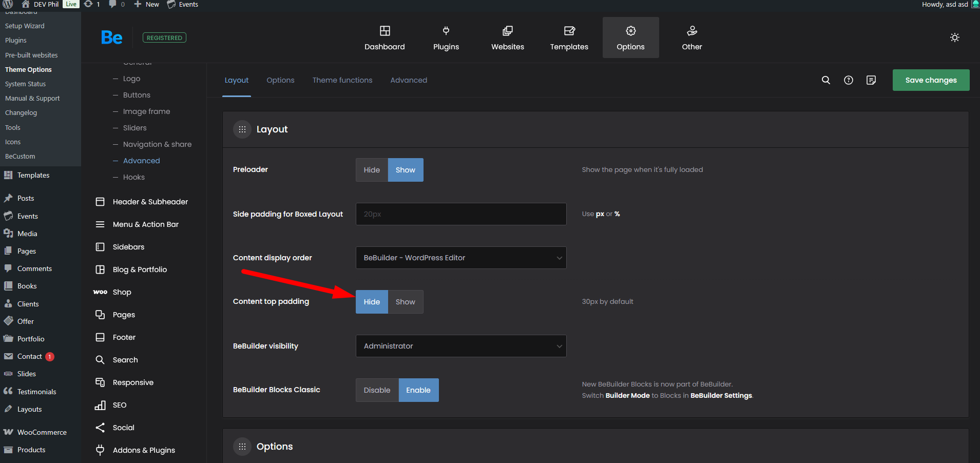Open the notes icon beside Save changes
Image resolution: width=980 pixels, height=463 pixels.
(x=871, y=80)
